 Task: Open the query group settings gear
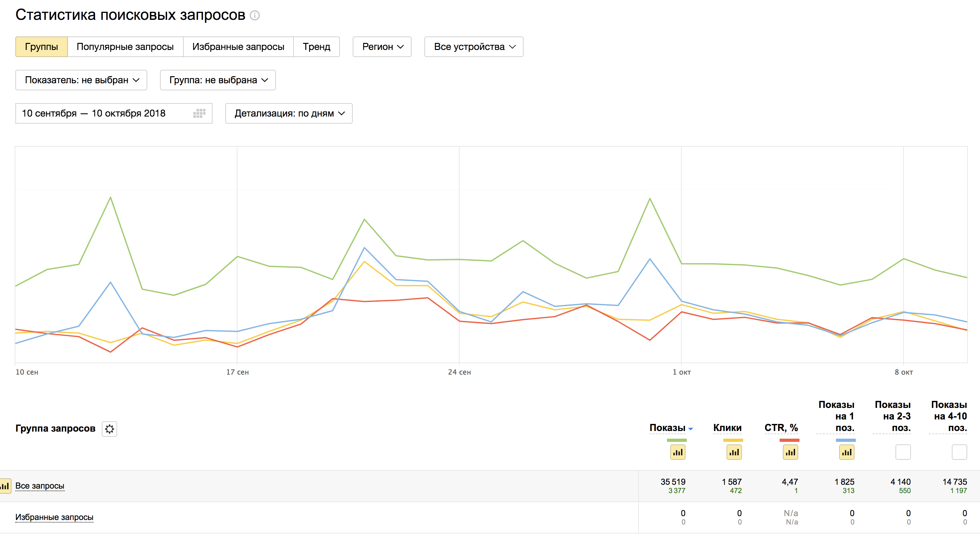tap(109, 429)
